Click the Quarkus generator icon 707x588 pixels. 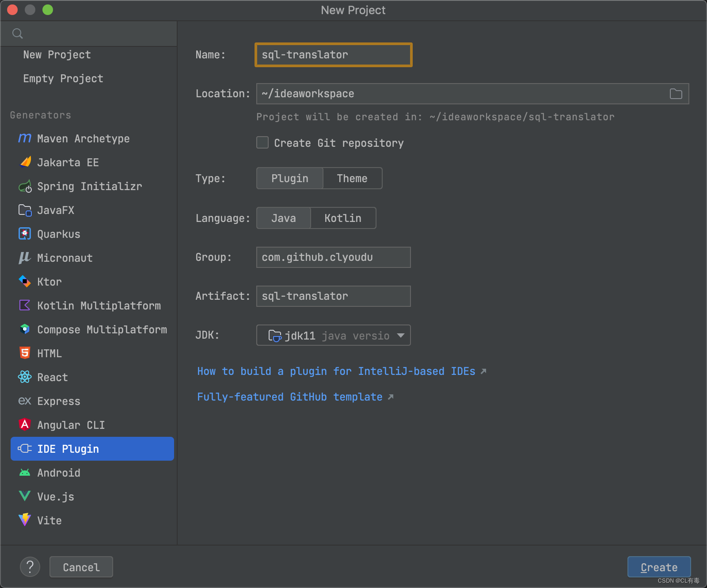tap(25, 233)
